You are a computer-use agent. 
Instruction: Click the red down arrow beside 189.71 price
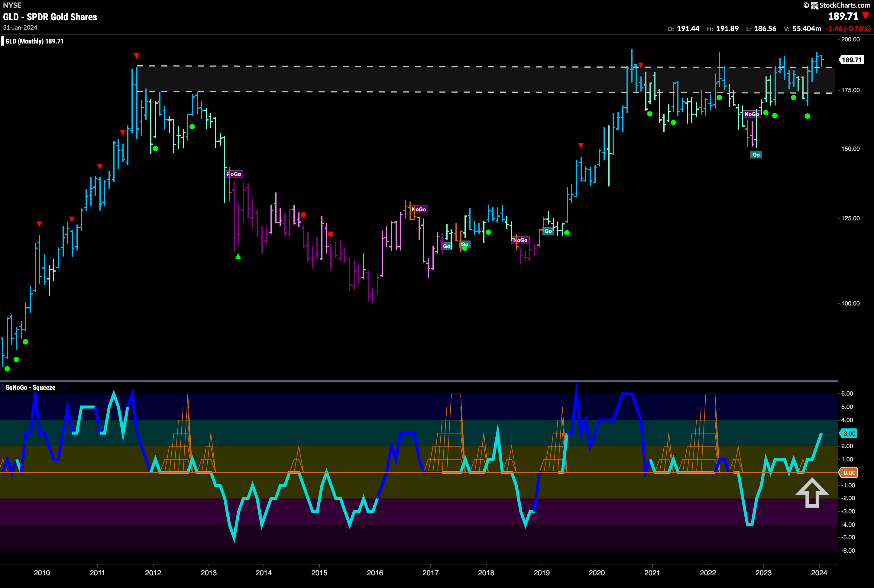(865, 16)
